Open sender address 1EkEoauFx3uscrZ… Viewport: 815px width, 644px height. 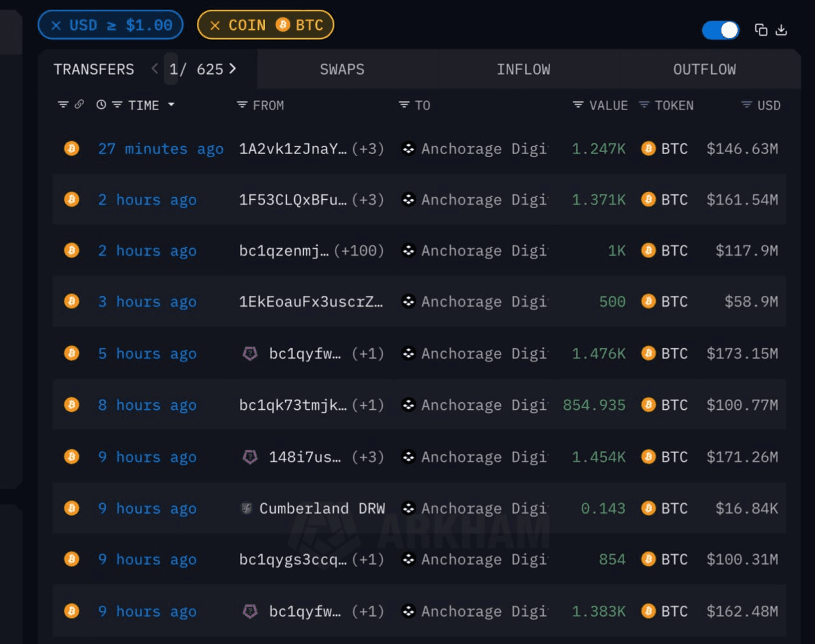pos(311,302)
